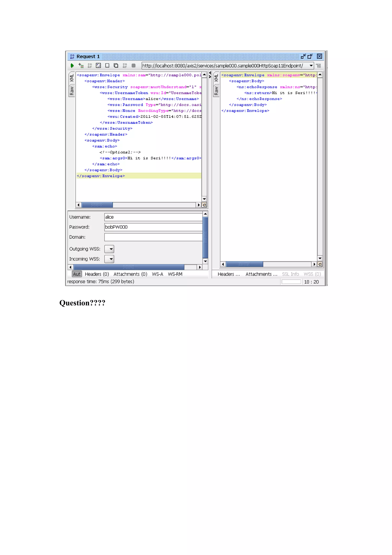The image size is (392, 555).
Task: Click the magnifier icon under the request editor
Action: (204, 205)
